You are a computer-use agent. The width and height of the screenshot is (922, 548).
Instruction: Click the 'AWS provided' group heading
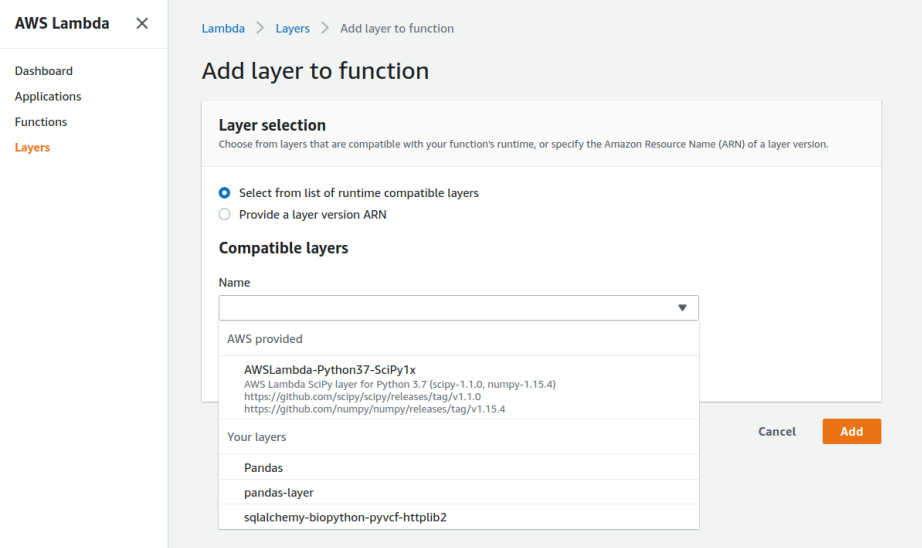pos(265,339)
